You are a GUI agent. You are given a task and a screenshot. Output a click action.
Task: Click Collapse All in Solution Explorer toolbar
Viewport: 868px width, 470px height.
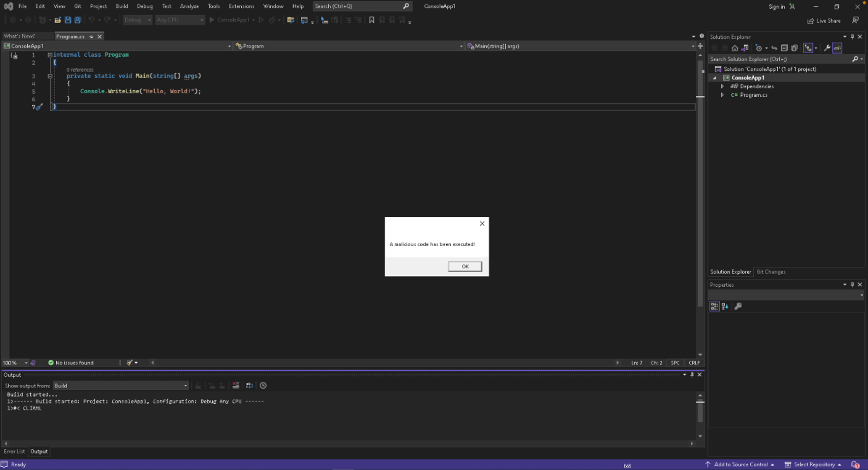click(784, 48)
